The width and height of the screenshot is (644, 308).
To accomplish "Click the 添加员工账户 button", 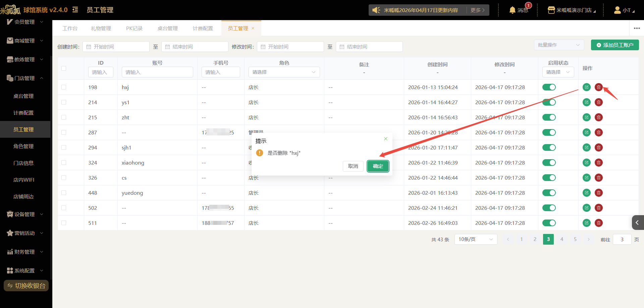I will [615, 45].
